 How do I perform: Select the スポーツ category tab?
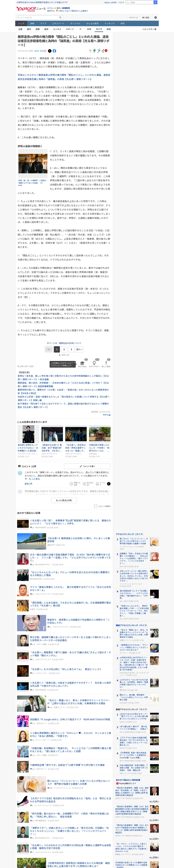click(x=70, y=29)
